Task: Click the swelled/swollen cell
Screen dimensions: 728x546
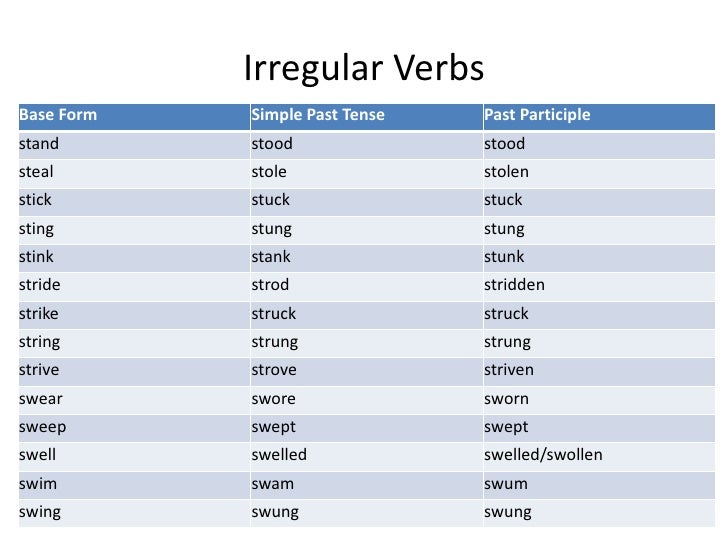Action: 543,456
